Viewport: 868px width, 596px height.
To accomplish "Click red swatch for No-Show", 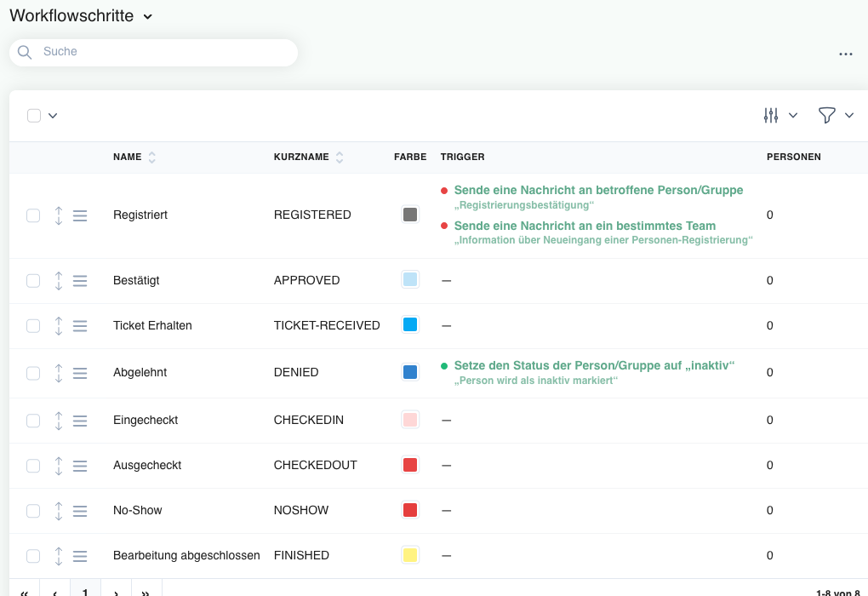I will [x=410, y=510].
